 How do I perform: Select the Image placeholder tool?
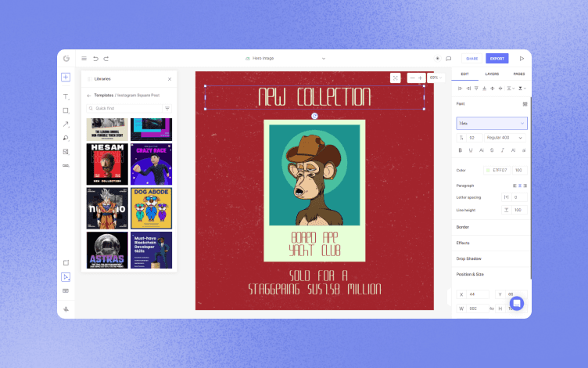click(x=66, y=152)
